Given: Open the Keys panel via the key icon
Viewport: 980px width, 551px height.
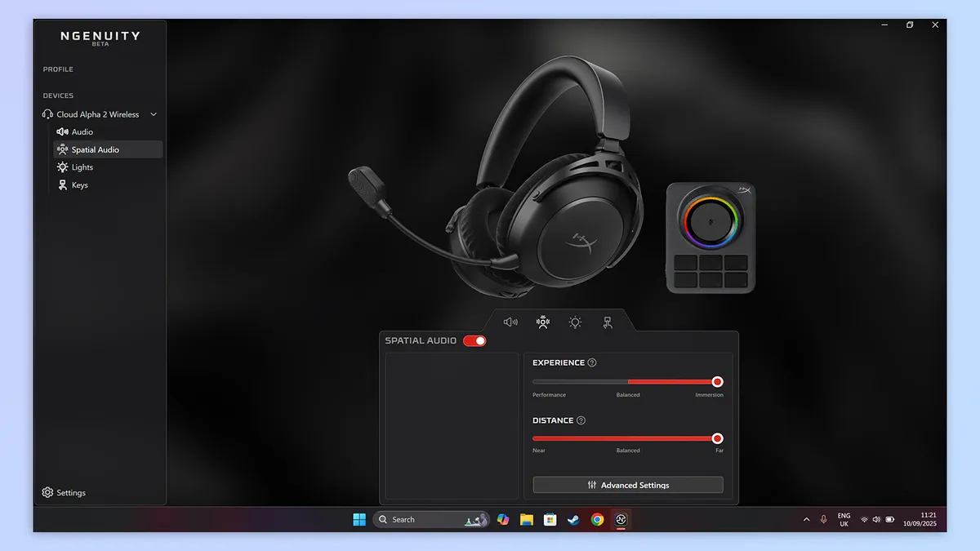Looking at the screenshot, I should (x=608, y=322).
